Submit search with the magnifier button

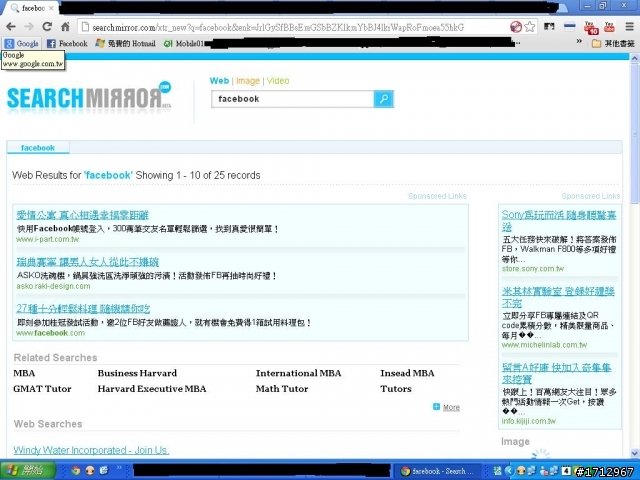coord(384,99)
